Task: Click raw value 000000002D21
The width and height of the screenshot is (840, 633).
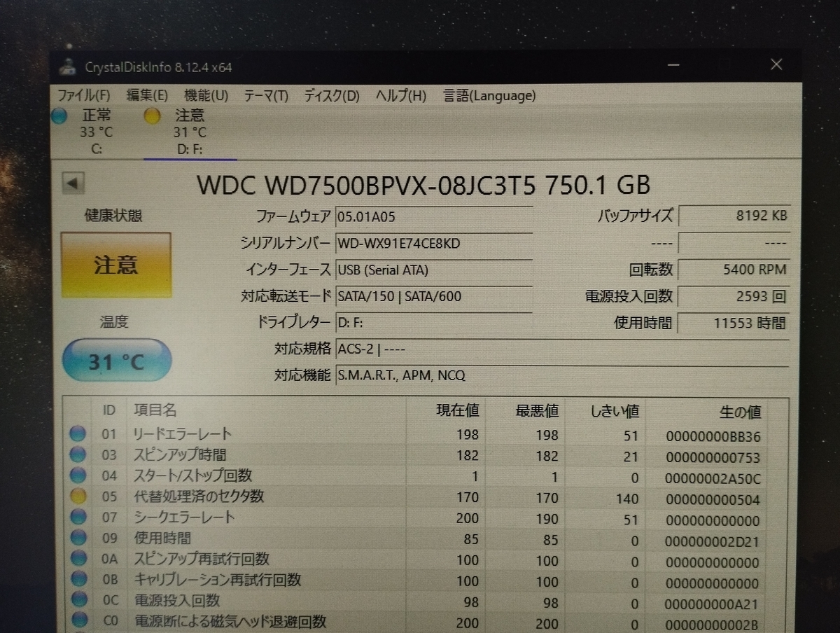Action: tap(713, 541)
